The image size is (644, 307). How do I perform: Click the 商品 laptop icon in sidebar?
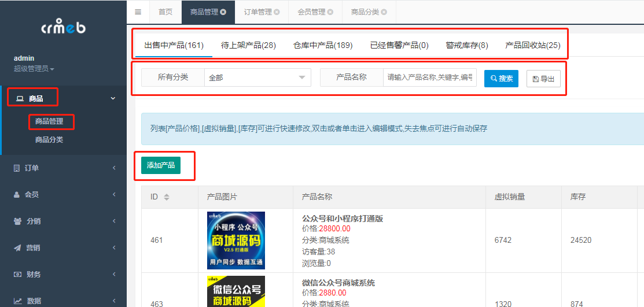[19, 98]
